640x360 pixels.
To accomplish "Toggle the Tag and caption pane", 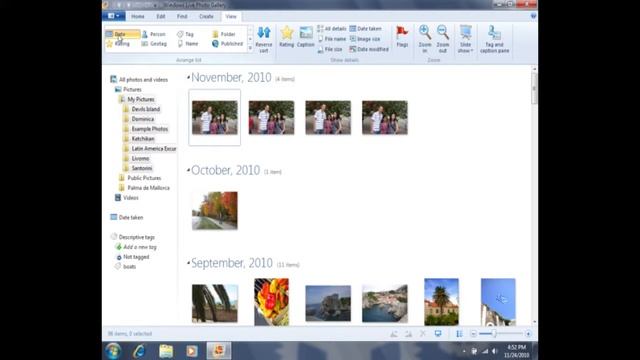I will coord(494,39).
